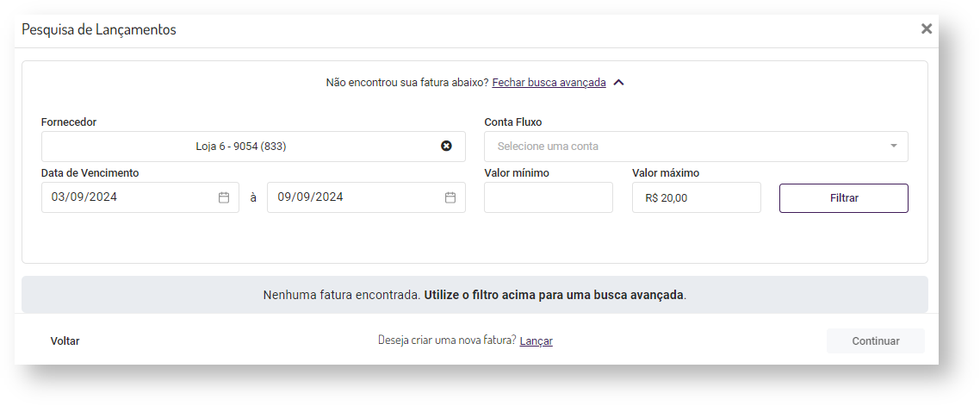Follow the "Lançar" link to create invoice
Screen dimensions: 980x406
[x=536, y=341]
